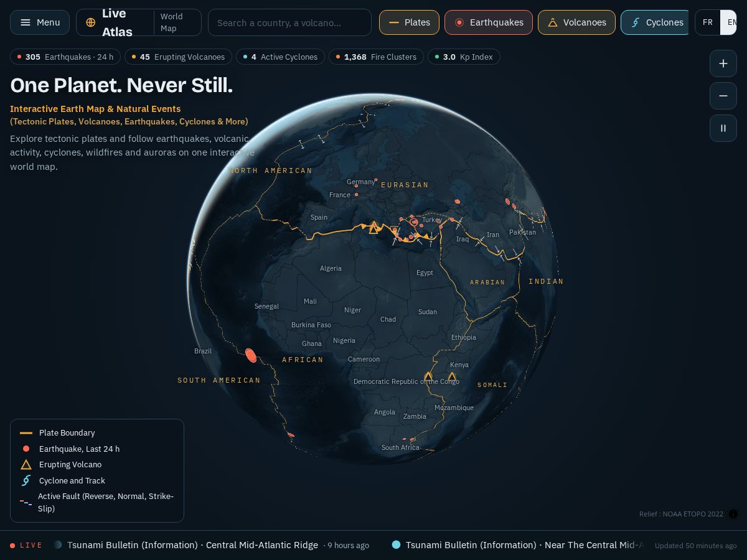Click the Algeria country label

pos(331,268)
